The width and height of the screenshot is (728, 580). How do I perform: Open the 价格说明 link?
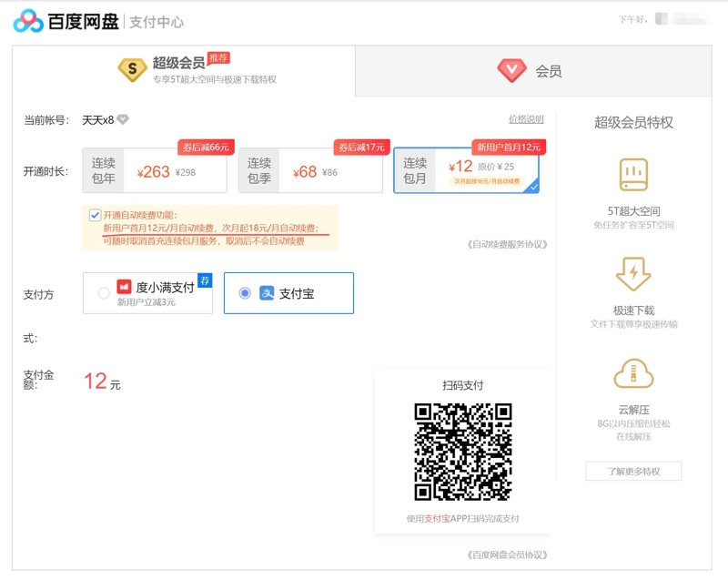[x=526, y=119]
